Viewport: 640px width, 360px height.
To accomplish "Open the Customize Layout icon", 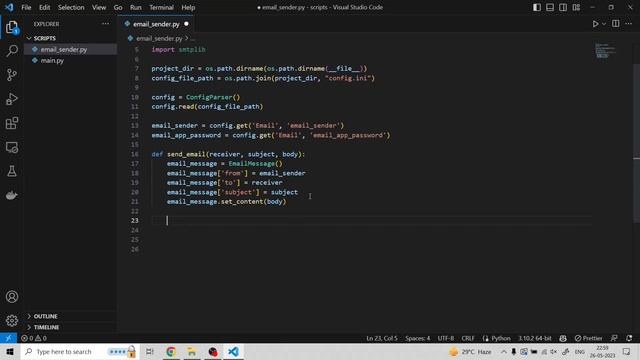I will (x=576, y=7).
